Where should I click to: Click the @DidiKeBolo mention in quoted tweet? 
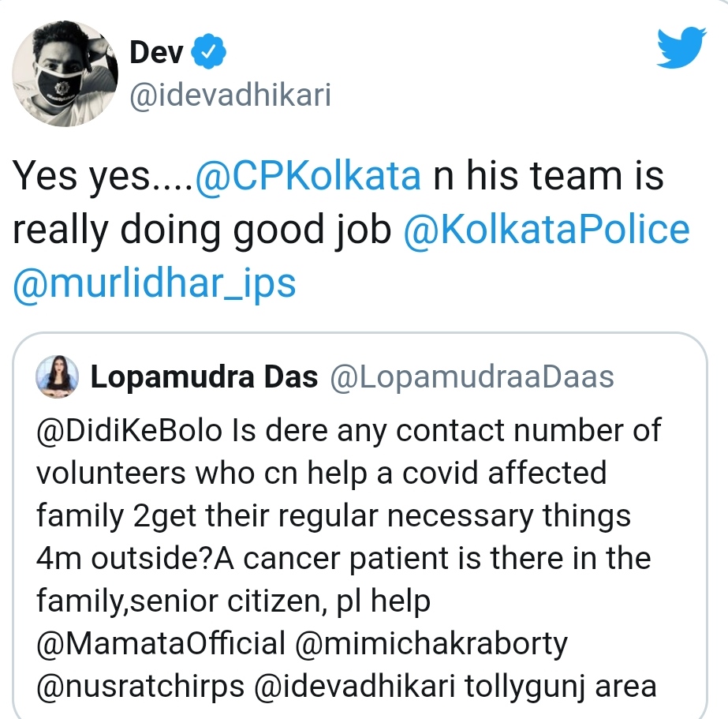[x=131, y=431]
